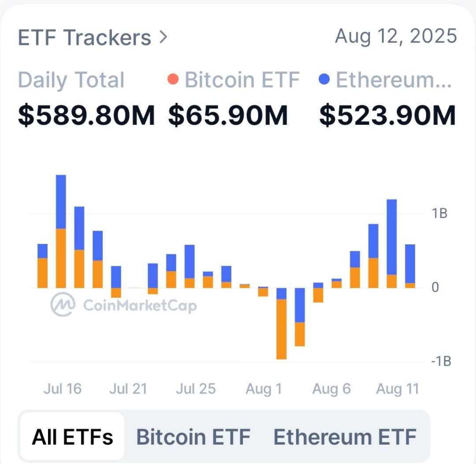Switch to the Bitcoin ETF tab
476x464 pixels.
[193, 437]
